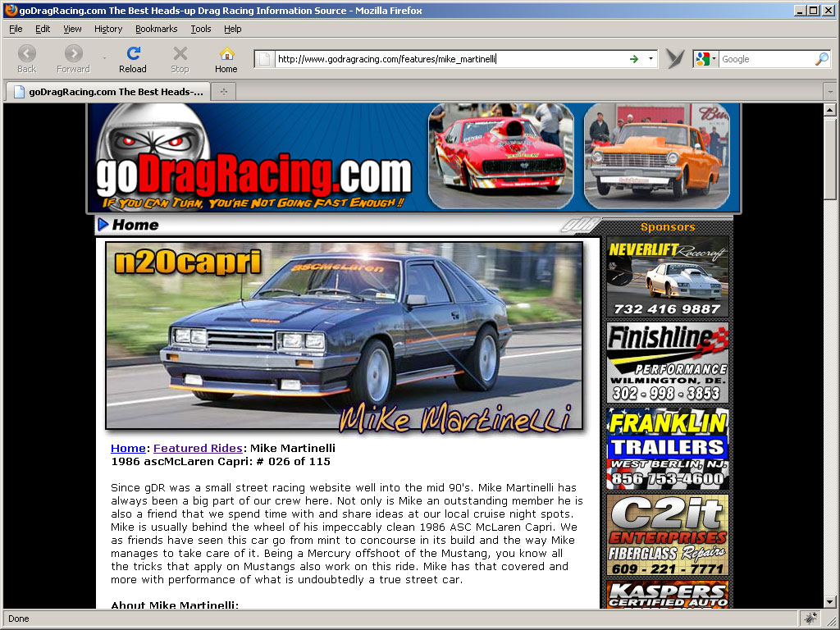Open the C2it Enterprises sponsor ad

(x=668, y=535)
